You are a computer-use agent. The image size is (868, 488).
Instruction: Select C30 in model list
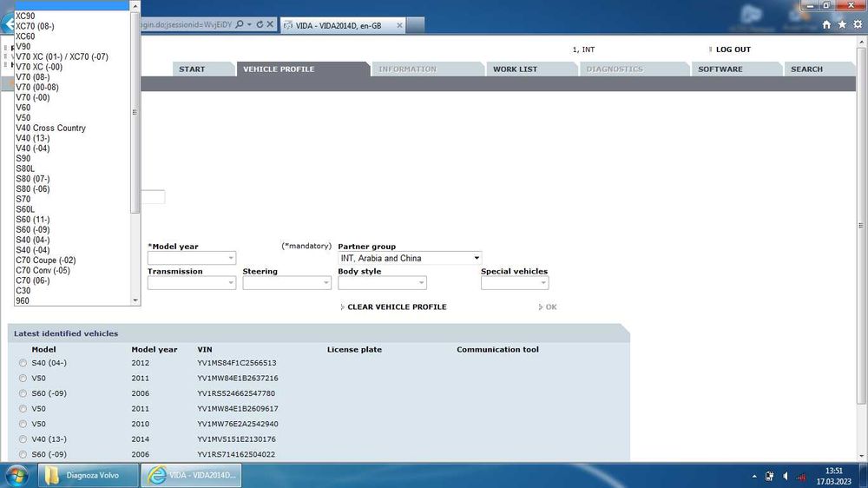click(x=72, y=291)
